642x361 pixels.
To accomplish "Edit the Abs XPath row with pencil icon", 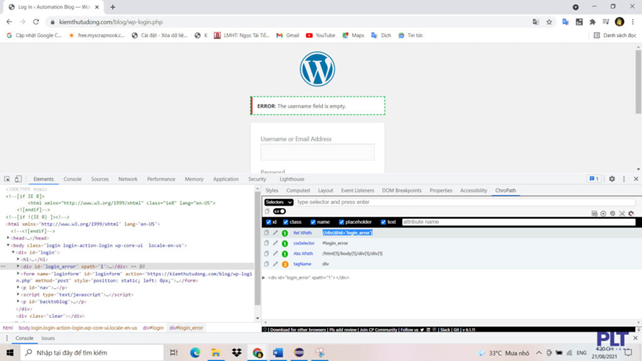I will coord(275,253).
